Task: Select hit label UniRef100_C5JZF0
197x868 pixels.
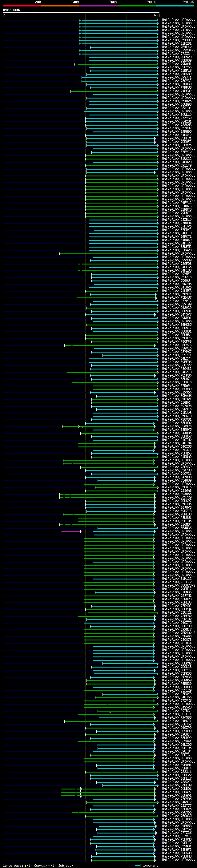Action: pyautogui.click(x=177, y=277)
